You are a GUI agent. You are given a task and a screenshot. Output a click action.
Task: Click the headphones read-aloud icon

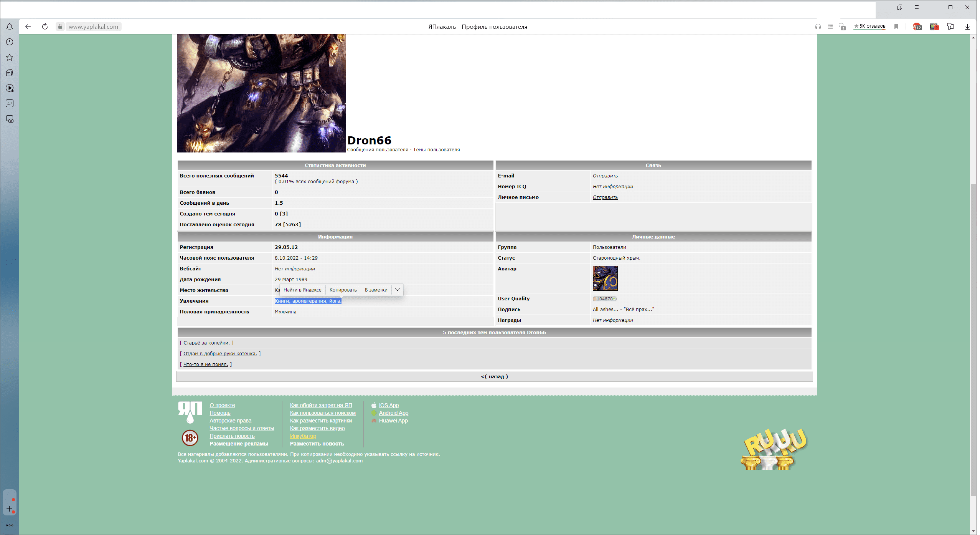(818, 27)
